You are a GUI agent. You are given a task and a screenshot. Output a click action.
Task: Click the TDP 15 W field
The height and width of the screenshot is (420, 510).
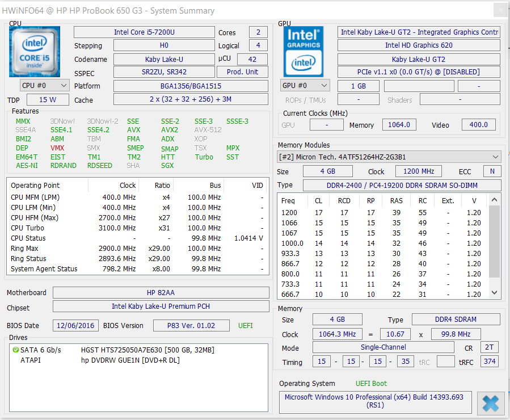pos(48,100)
